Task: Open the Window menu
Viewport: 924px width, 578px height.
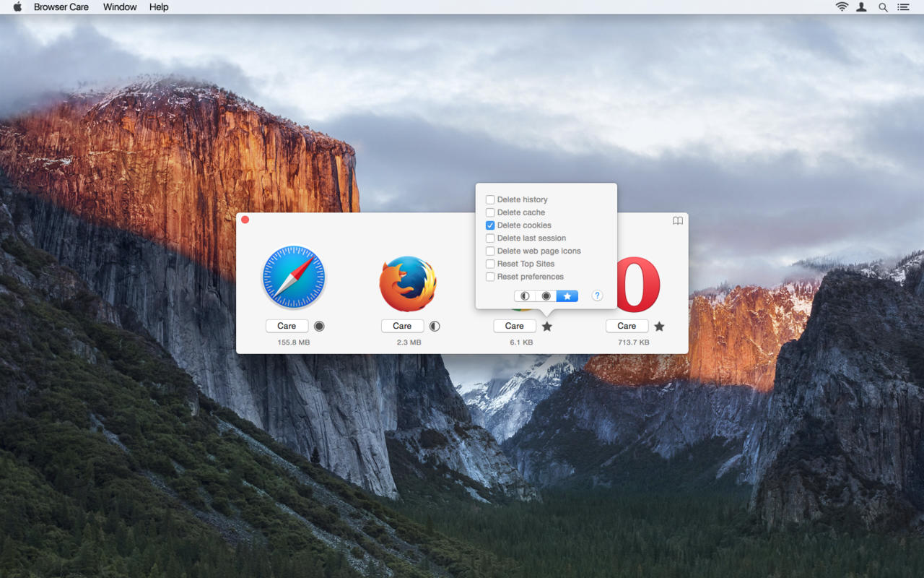Action: point(120,7)
